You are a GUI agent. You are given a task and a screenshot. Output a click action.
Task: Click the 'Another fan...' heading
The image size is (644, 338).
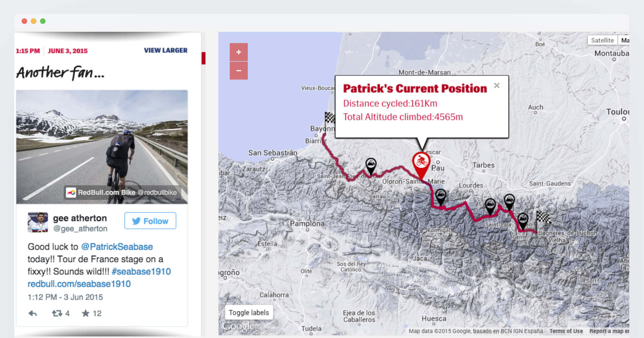point(61,73)
